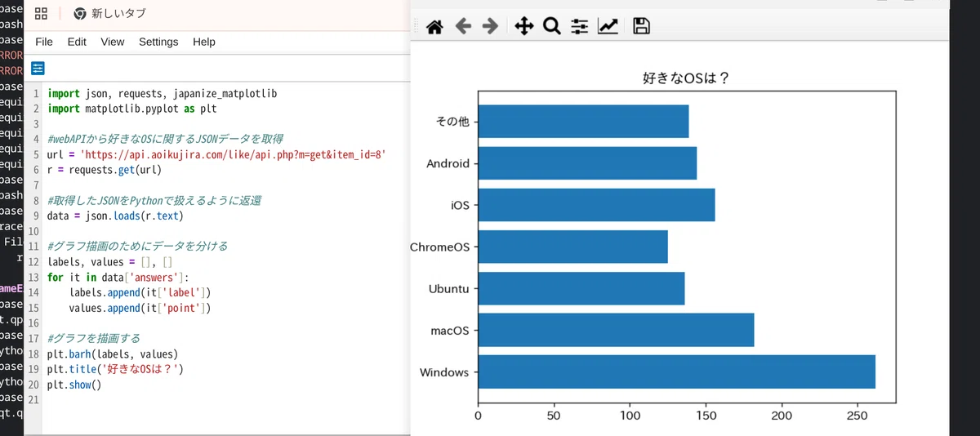
Task: Open the Settings menu
Action: (x=158, y=42)
